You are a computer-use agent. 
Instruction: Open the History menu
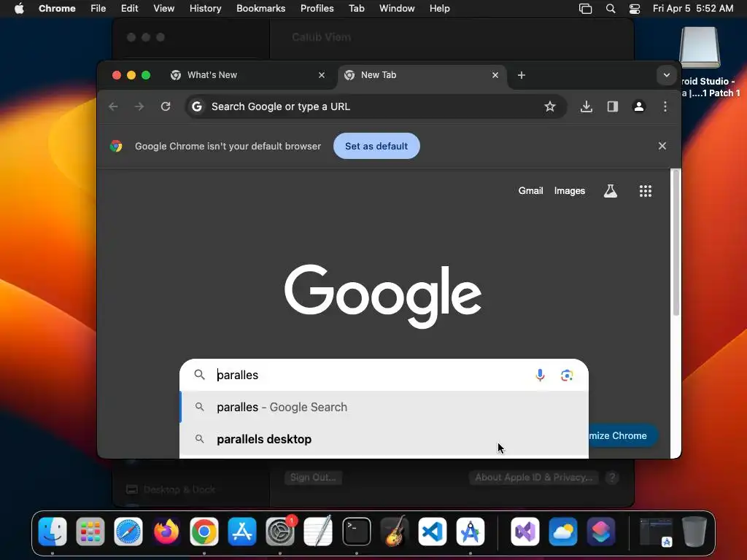(x=205, y=9)
